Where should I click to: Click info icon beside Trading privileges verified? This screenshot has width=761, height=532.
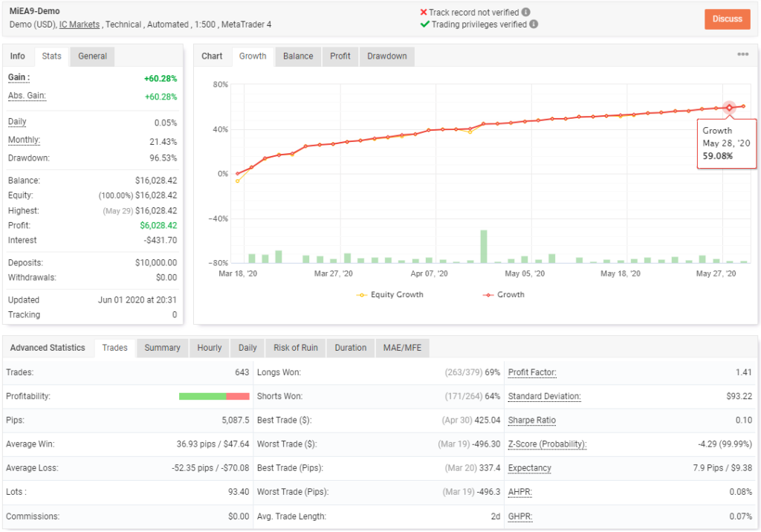[x=534, y=25]
